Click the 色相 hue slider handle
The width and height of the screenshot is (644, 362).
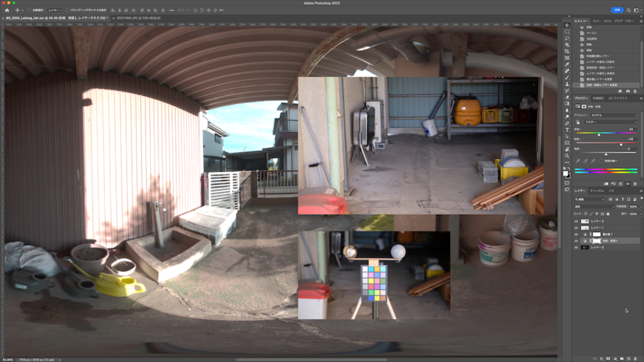click(599, 134)
